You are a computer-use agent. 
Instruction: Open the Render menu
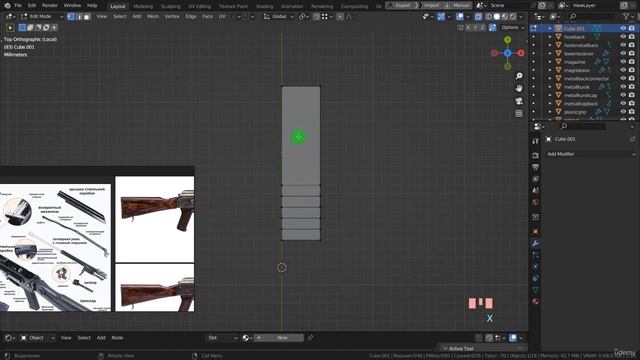pyautogui.click(x=50, y=6)
